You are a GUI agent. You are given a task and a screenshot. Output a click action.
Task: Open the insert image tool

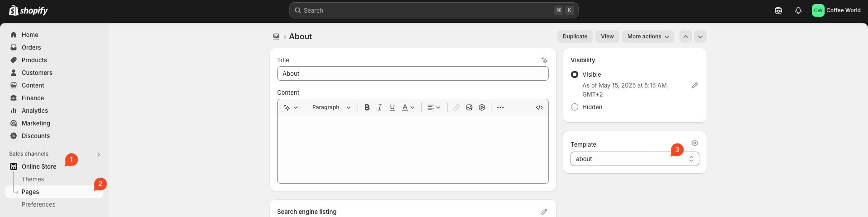(469, 107)
